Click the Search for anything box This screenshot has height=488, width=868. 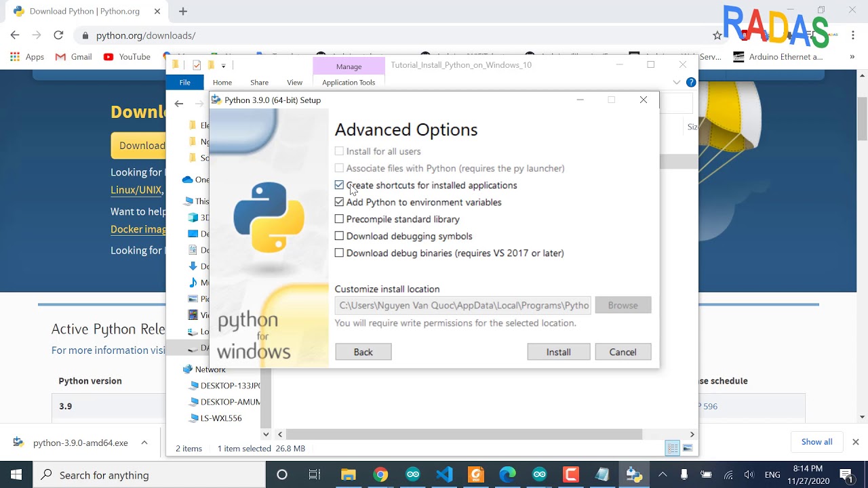click(x=149, y=474)
